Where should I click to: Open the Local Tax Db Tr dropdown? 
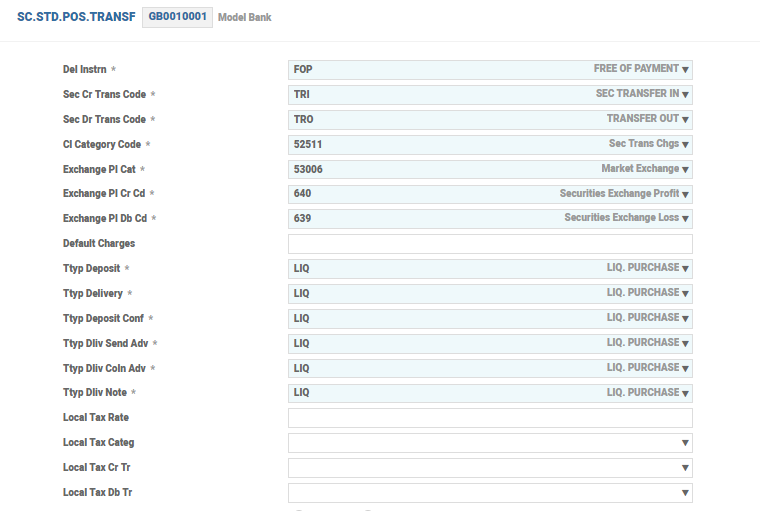point(685,493)
